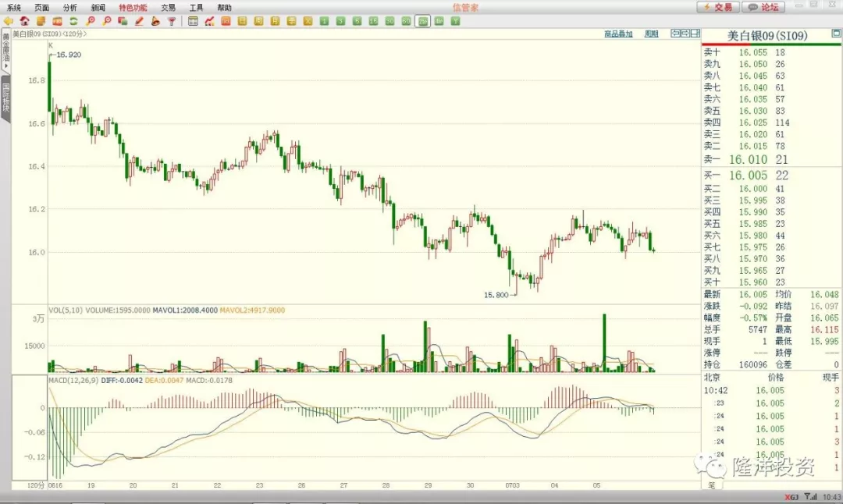843x504 pixels.
Task: Click the chart panel collapse icon beside arrows
Action: [x=695, y=34]
